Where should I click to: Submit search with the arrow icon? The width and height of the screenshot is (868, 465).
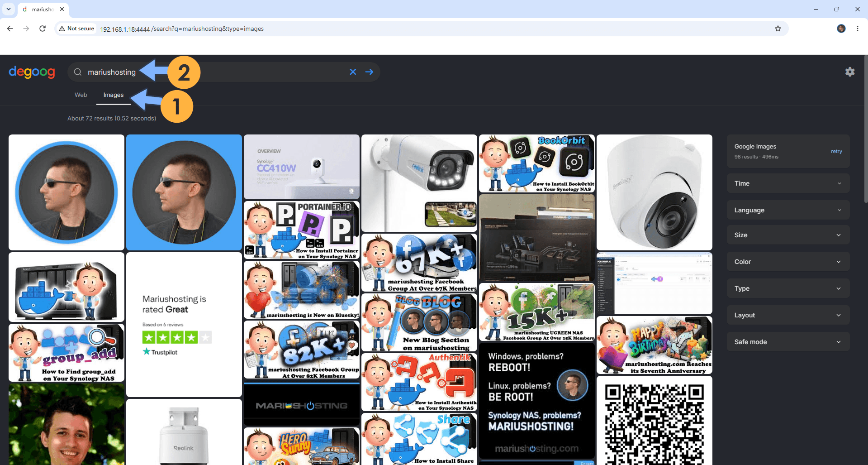[370, 72]
